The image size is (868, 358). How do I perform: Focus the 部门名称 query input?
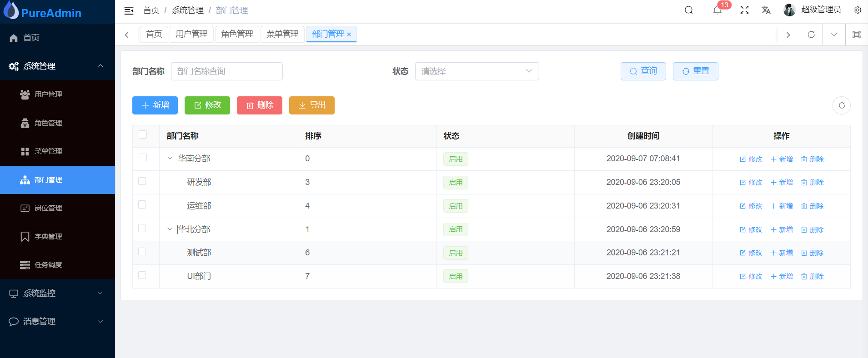point(227,71)
